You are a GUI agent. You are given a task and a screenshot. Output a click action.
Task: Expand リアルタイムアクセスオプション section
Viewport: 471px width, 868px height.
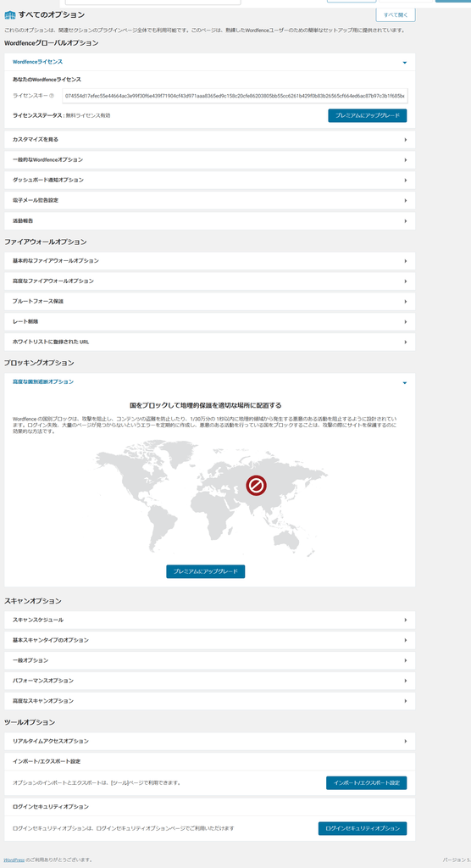click(210, 741)
